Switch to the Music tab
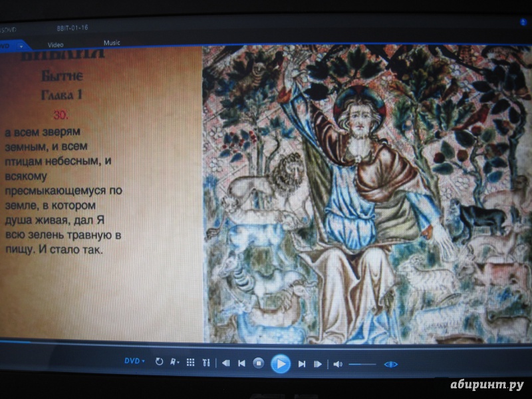 112,43
